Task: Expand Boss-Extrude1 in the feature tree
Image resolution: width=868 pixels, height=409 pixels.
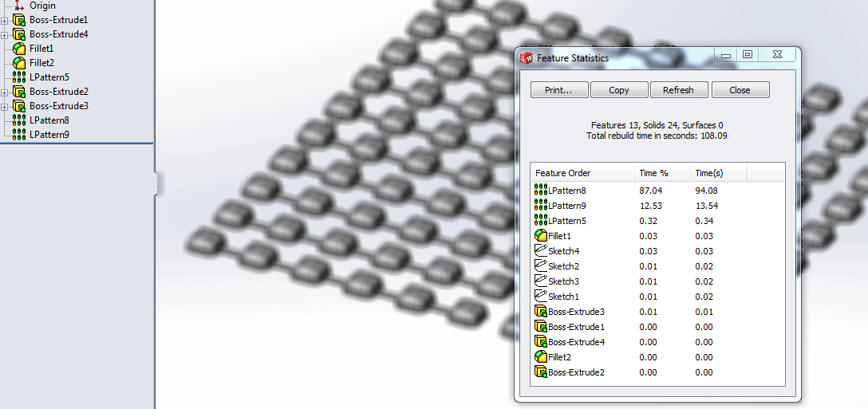Action: [x=5, y=20]
